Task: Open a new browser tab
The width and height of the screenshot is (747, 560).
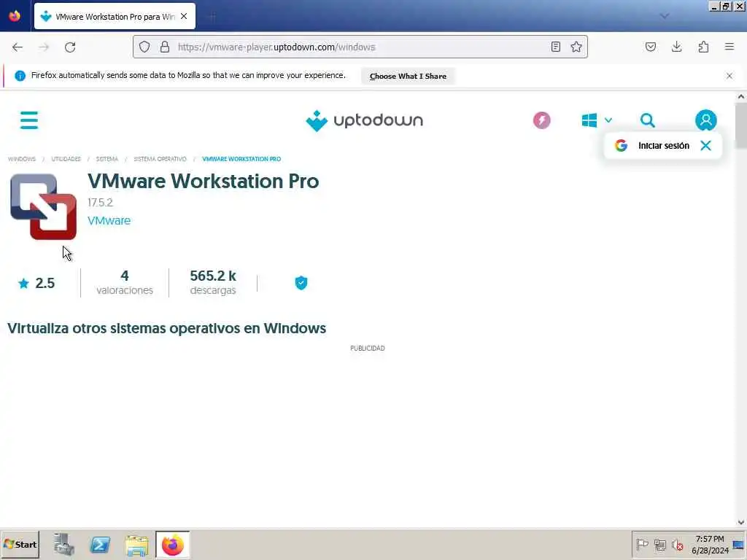Action: 212,17
